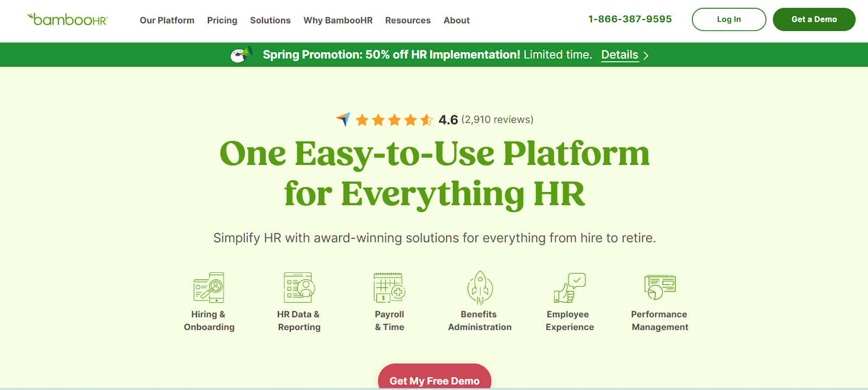Click the BambooHR logo
The image size is (868, 390).
pyautogui.click(x=68, y=20)
